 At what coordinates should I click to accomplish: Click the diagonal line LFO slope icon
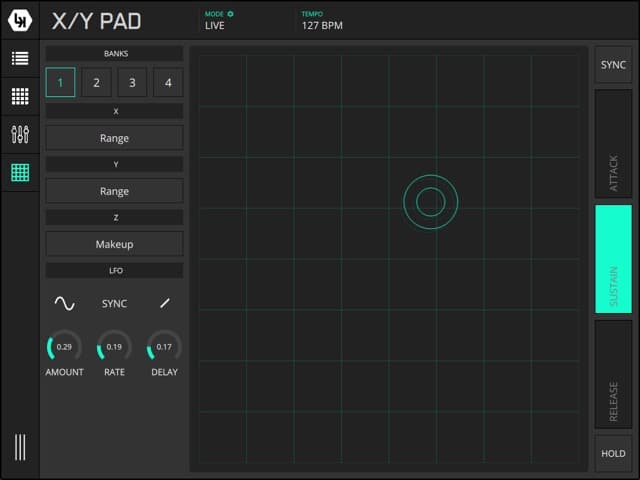[x=165, y=303]
